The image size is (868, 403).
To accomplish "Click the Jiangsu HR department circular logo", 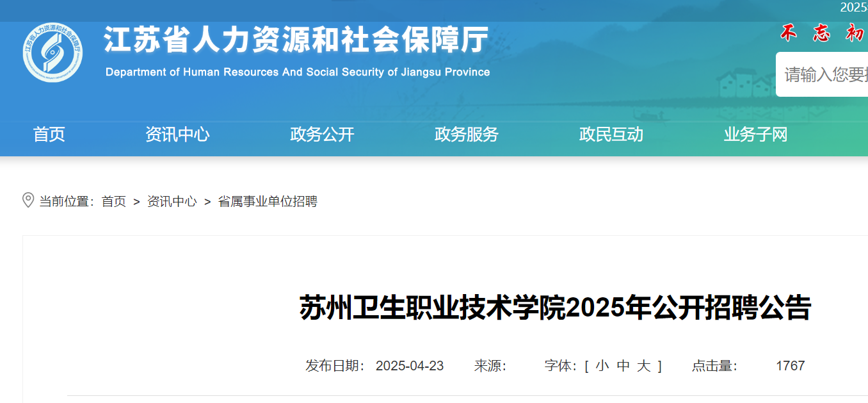I will (52, 52).
